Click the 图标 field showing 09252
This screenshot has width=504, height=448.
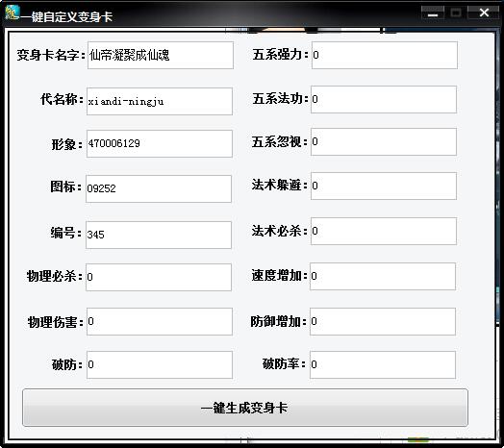pyautogui.click(x=159, y=189)
